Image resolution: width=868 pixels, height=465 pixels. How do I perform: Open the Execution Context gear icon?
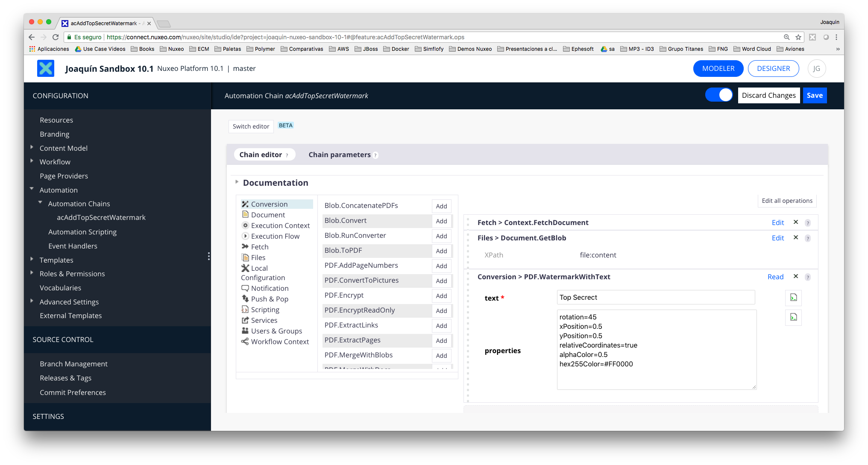(246, 225)
